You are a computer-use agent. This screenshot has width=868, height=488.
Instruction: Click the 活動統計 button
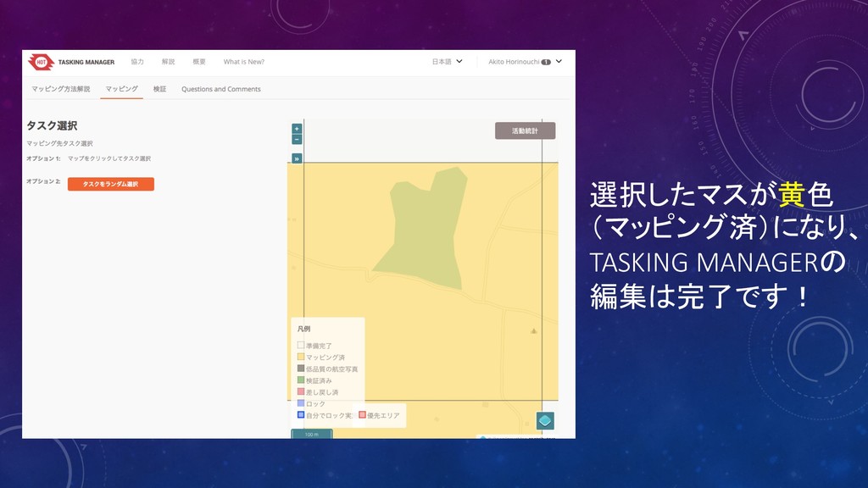coord(525,130)
